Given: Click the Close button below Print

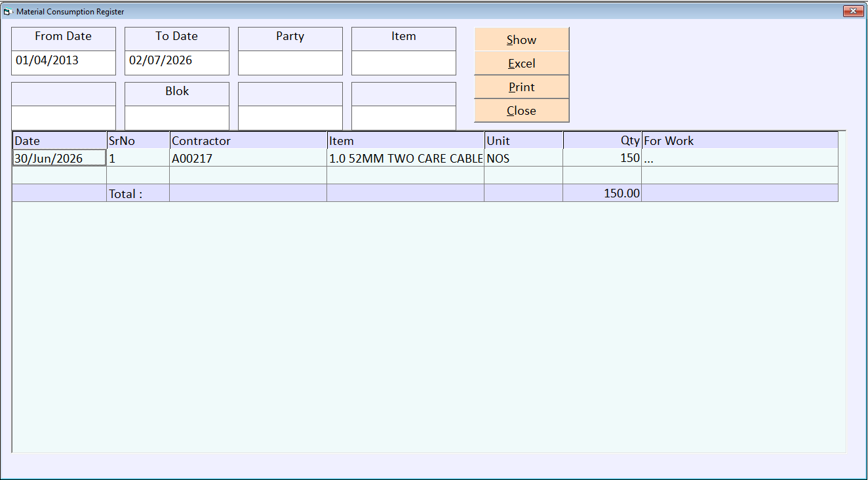Looking at the screenshot, I should [521, 111].
